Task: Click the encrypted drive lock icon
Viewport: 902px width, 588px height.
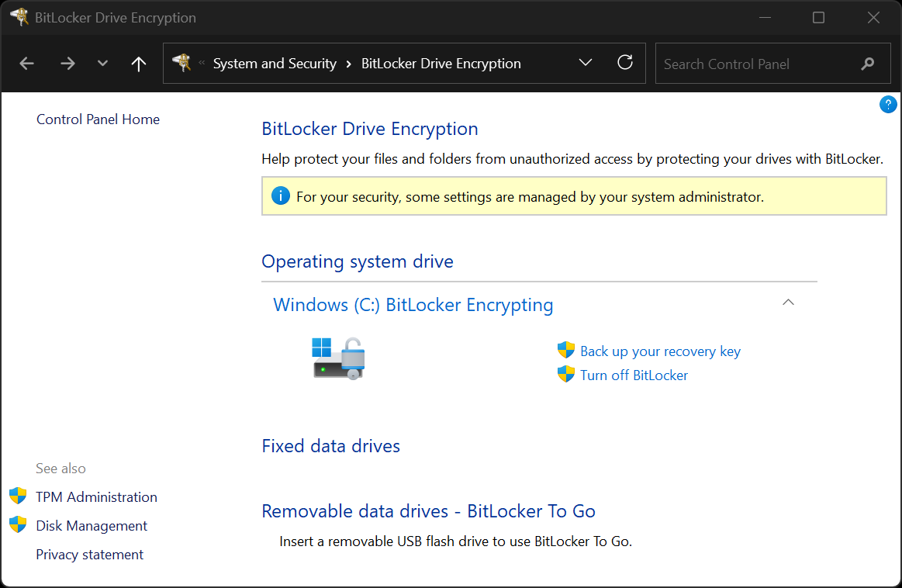Action: click(x=339, y=357)
